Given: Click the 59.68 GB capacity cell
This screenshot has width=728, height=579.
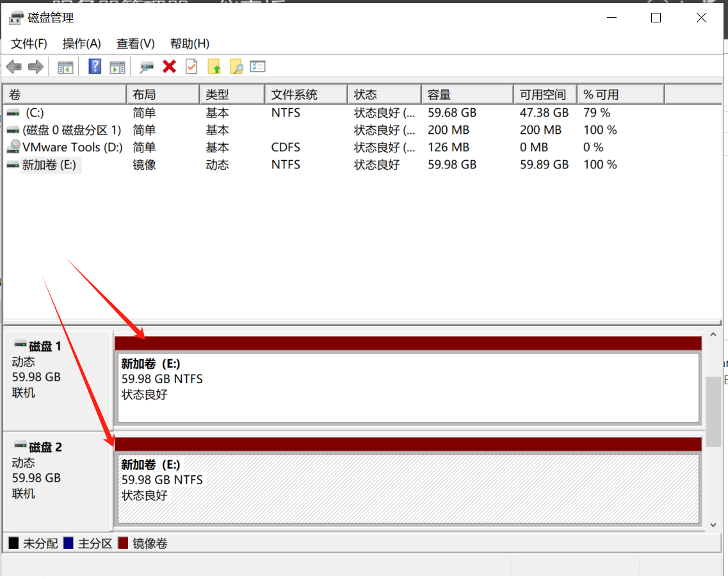Looking at the screenshot, I should 452,113.
